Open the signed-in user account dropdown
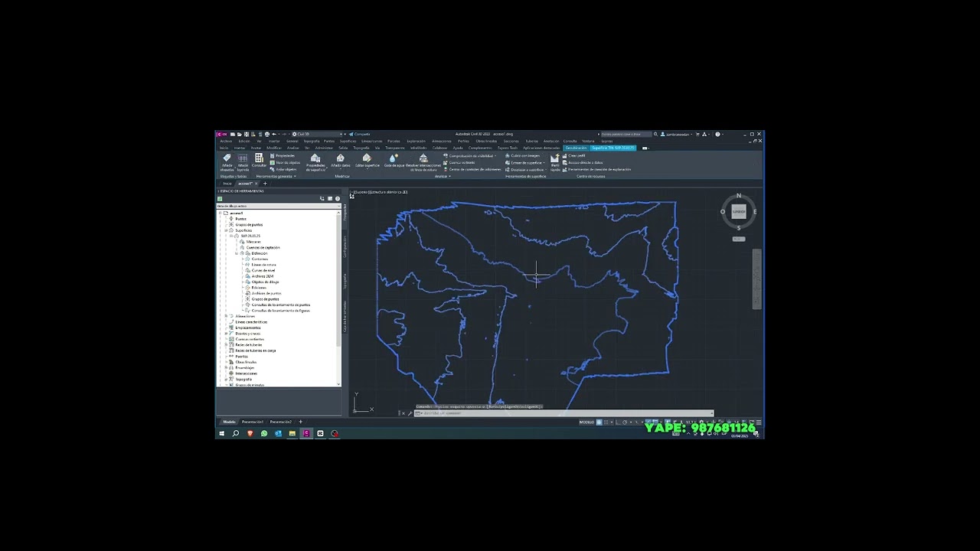Screen dimensions: 980x551 [677, 134]
